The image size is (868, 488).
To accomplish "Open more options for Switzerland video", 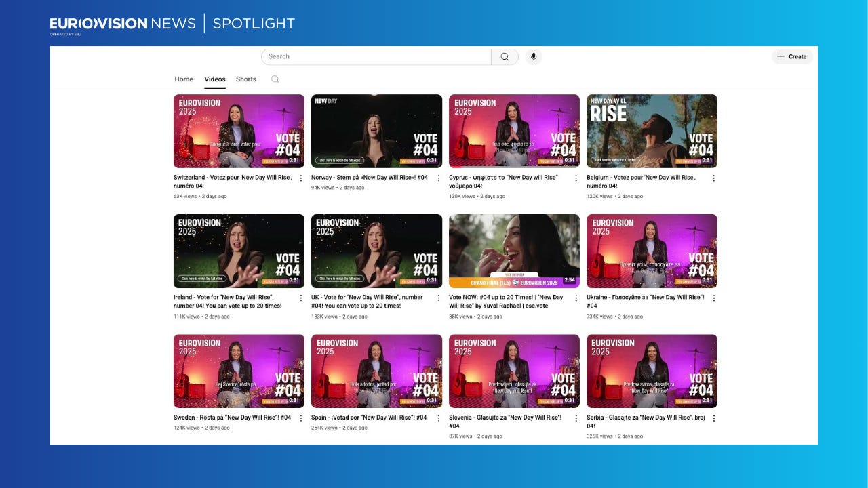I will point(301,178).
